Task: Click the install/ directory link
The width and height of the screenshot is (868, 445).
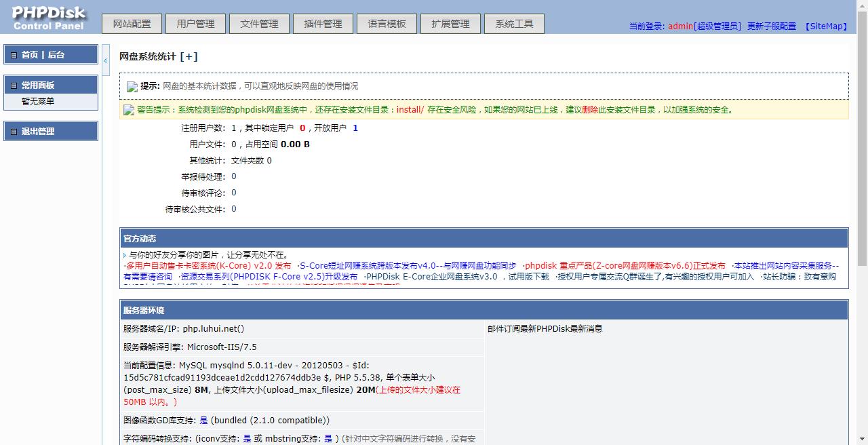Action: click(x=410, y=110)
